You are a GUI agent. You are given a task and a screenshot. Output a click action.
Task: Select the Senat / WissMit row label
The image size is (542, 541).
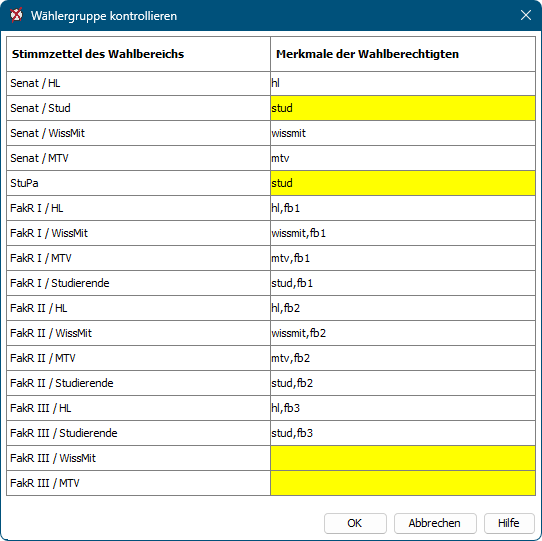click(x=139, y=133)
